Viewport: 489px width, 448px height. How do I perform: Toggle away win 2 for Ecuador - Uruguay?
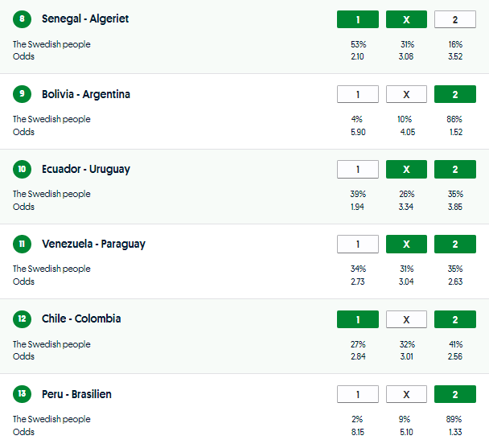[454, 169]
